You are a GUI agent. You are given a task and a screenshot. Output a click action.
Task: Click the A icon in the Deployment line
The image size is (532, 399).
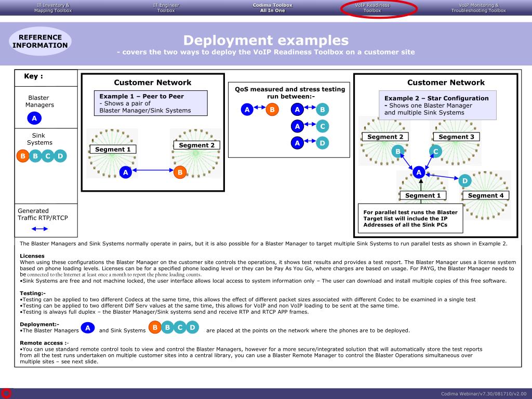click(88, 328)
